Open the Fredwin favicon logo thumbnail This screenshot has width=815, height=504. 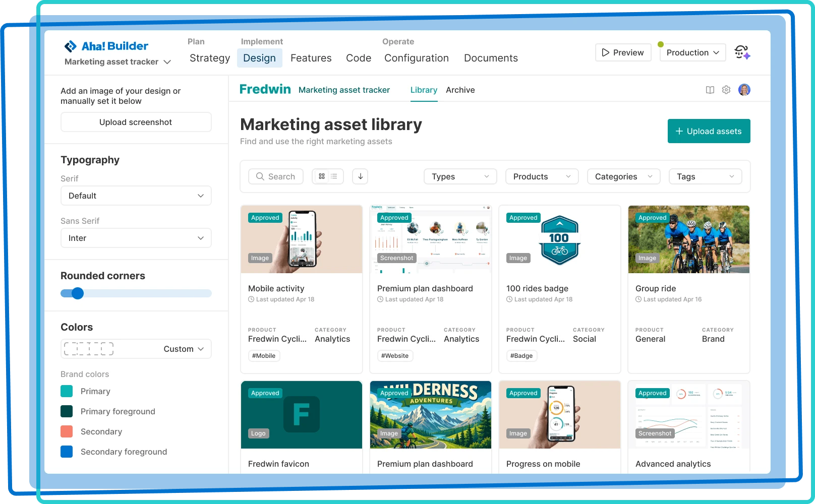302,415
